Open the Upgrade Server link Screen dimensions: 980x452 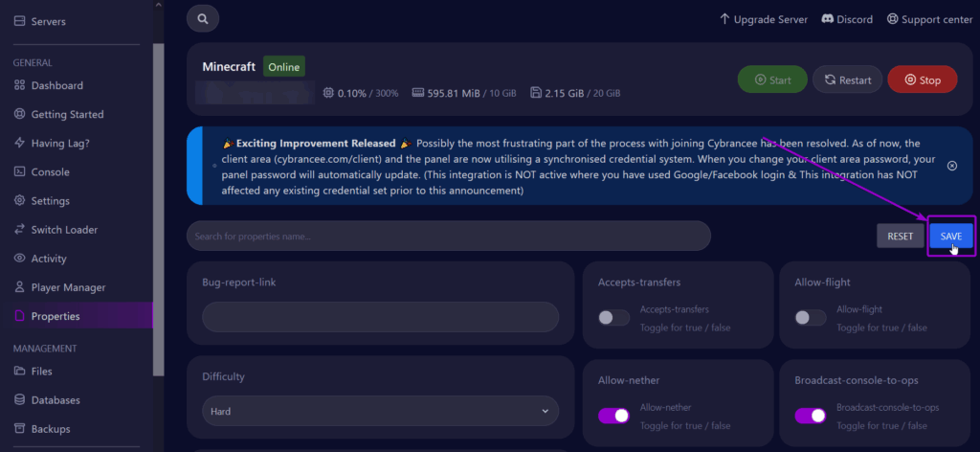pos(764,19)
